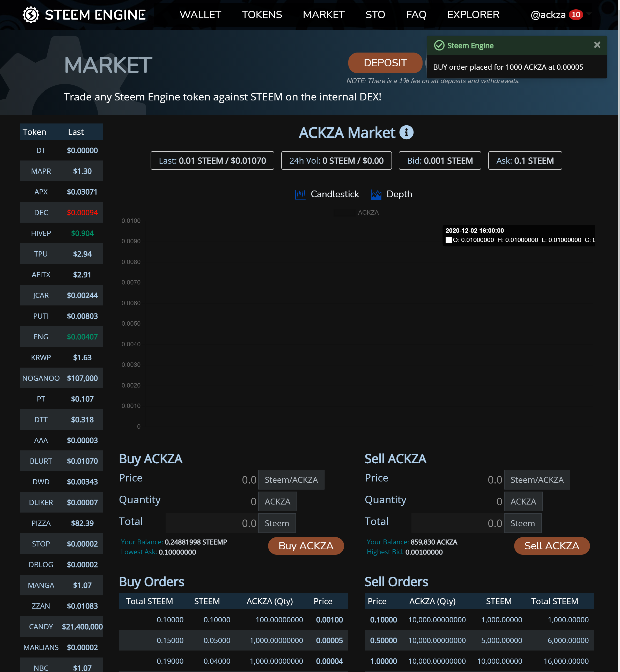This screenshot has height=672, width=620.
Task: Select HIVEP token row
Action: click(61, 233)
